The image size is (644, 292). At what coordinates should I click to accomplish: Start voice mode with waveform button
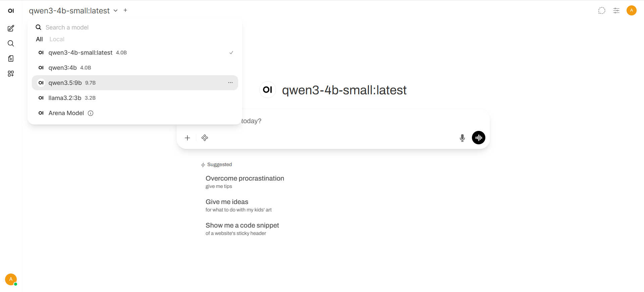(x=478, y=138)
